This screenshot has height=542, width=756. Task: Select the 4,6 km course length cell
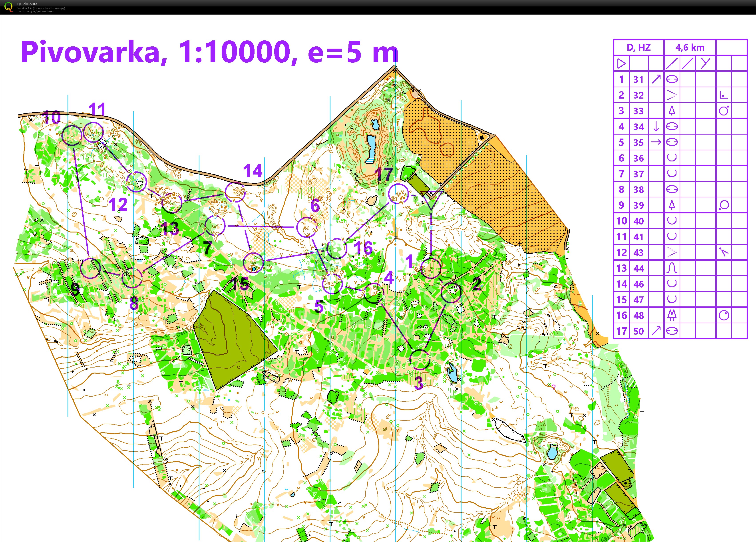click(x=690, y=48)
